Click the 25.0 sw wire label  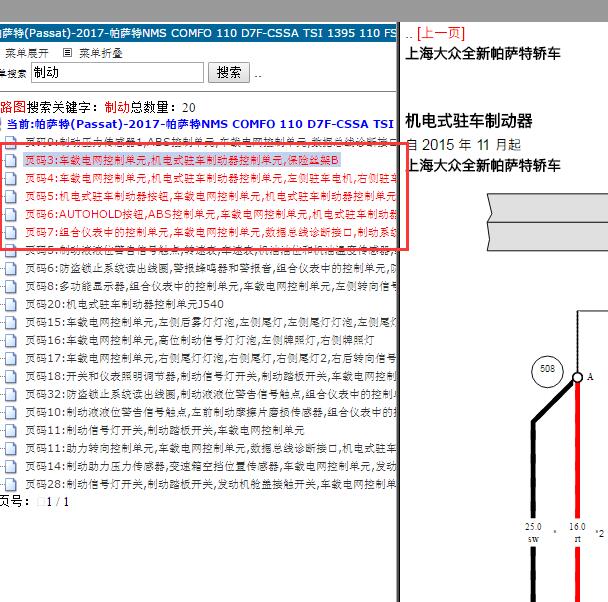[533, 533]
